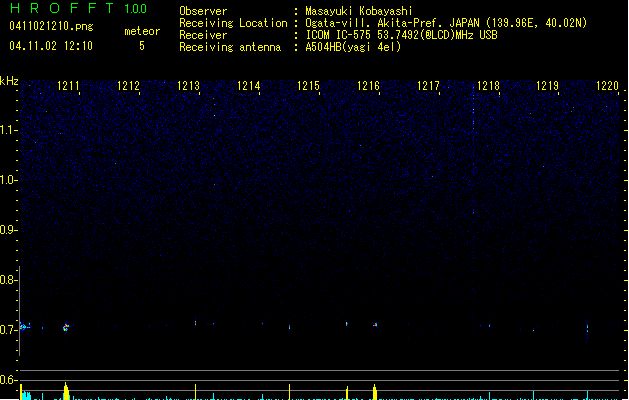This screenshot has height=400, width=629.
Task: Click the Receiver field label
Action: click(203, 35)
